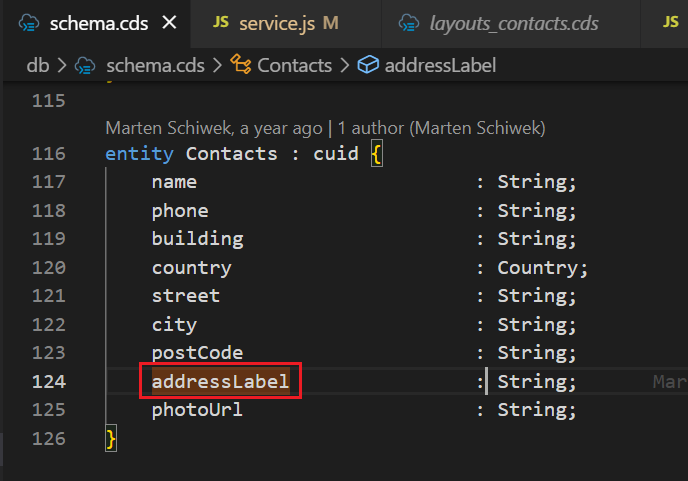This screenshot has height=481, width=688.
Task: Click the M modified indicator on service.js tab
Action: (330, 23)
